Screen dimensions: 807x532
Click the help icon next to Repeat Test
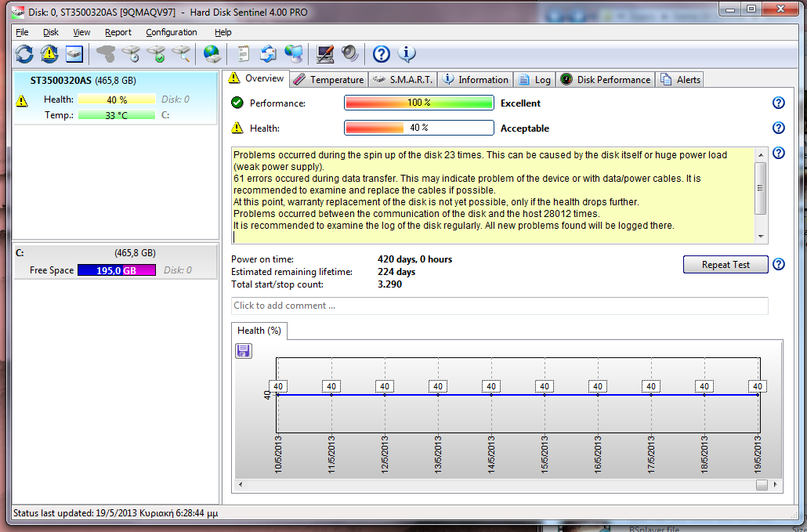779,264
